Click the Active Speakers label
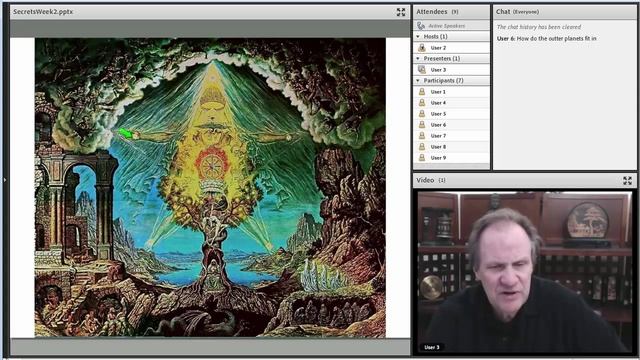Screen dimensions: 640x360 447,26
